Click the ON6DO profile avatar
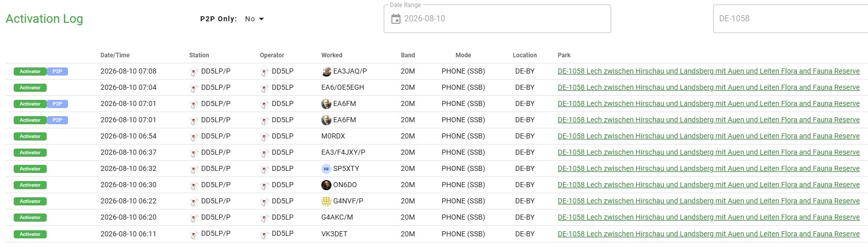 tap(326, 185)
